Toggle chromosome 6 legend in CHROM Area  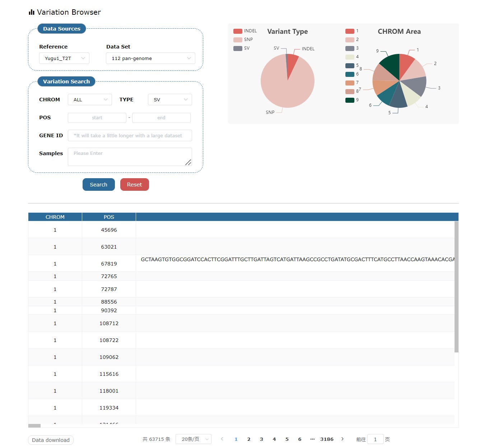tap(352, 74)
